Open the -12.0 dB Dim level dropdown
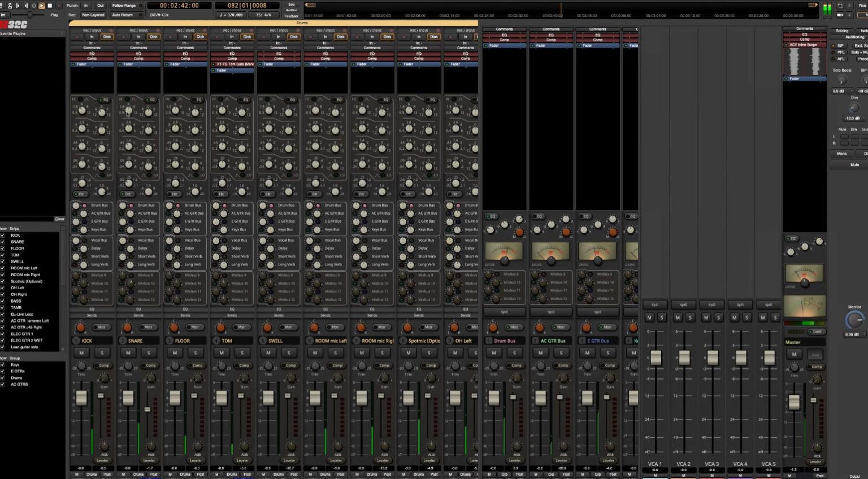868x479 pixels. [x=854, y=119]
